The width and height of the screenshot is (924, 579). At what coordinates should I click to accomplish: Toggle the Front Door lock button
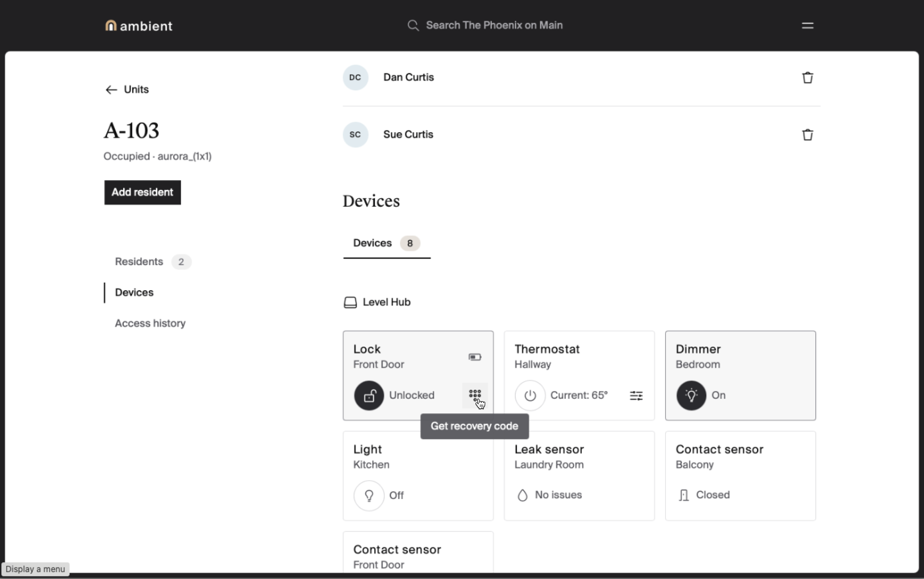[369, 395]
